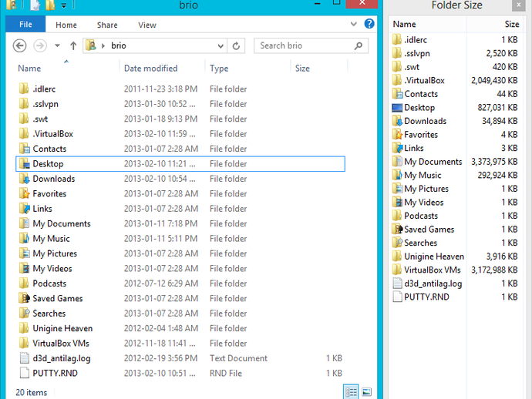This screenshot has height=399, width=532.
Task: Close the Folder Size window
Action: pyautogui.click(x=518, y=5)
